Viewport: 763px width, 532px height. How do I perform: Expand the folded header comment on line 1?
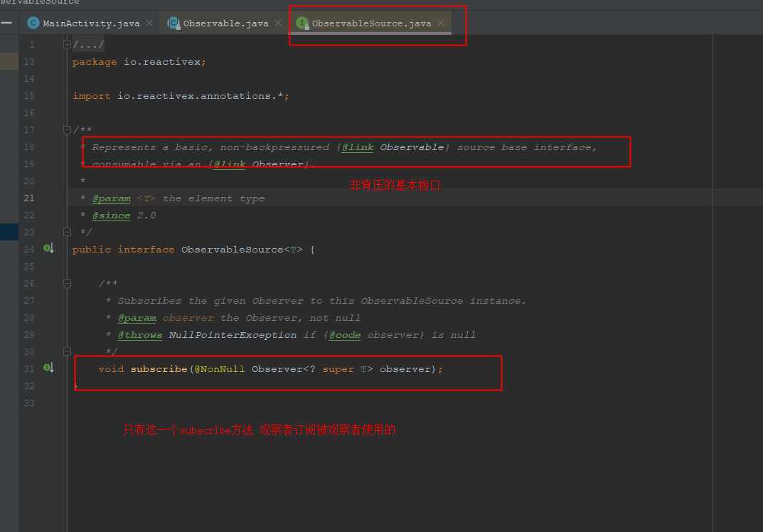[x=67, y=45]
